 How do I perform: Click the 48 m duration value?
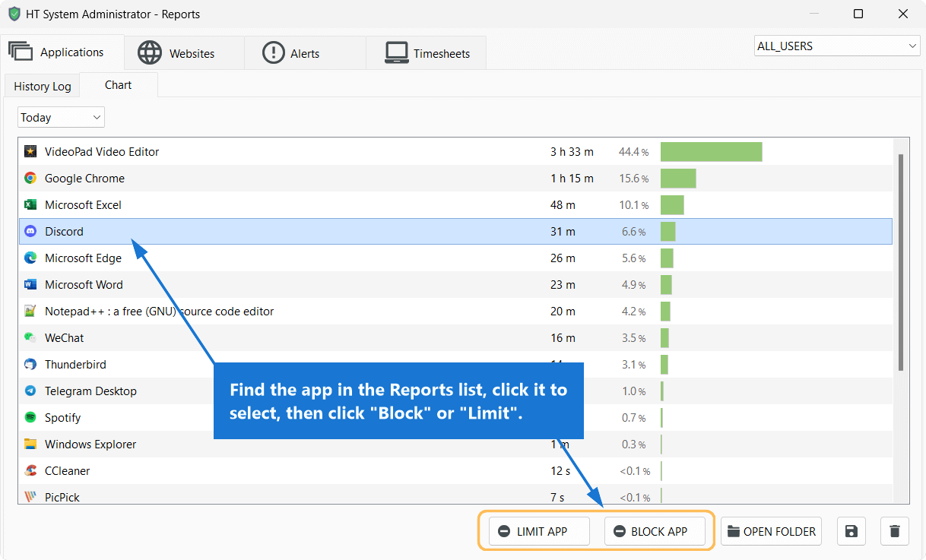click(563, 205)
